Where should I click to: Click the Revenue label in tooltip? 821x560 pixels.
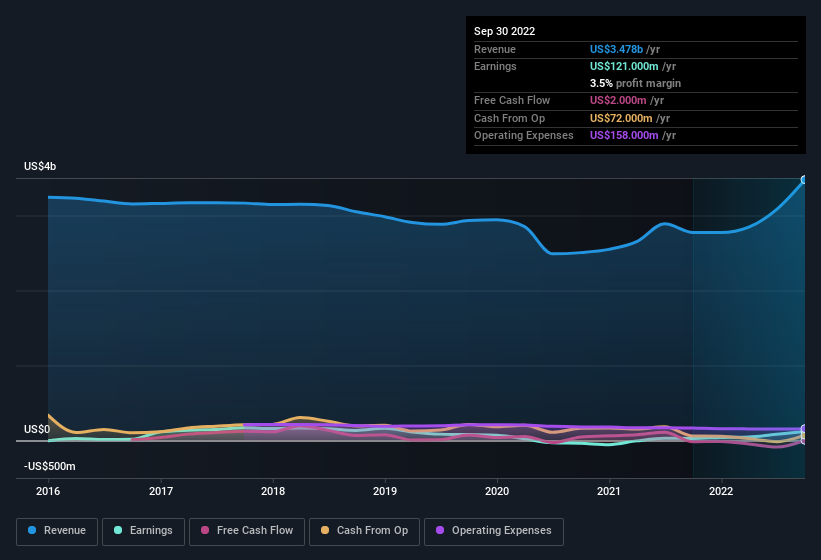click(x=495, y=49)
